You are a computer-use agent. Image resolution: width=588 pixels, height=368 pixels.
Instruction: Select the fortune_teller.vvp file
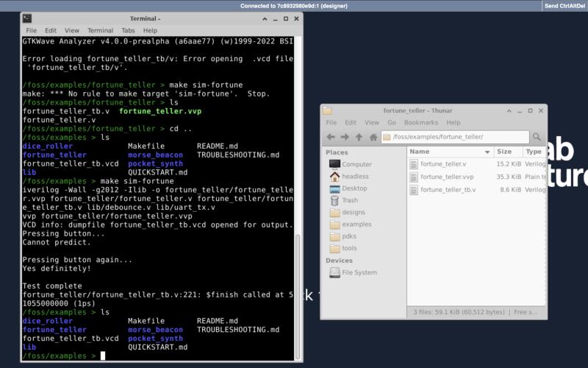447,177
